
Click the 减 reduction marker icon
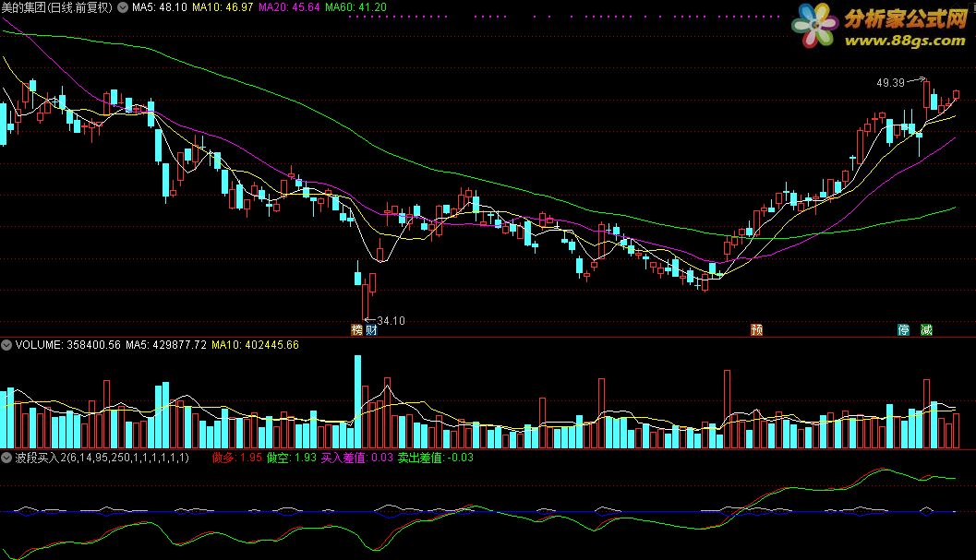[927, 329]
